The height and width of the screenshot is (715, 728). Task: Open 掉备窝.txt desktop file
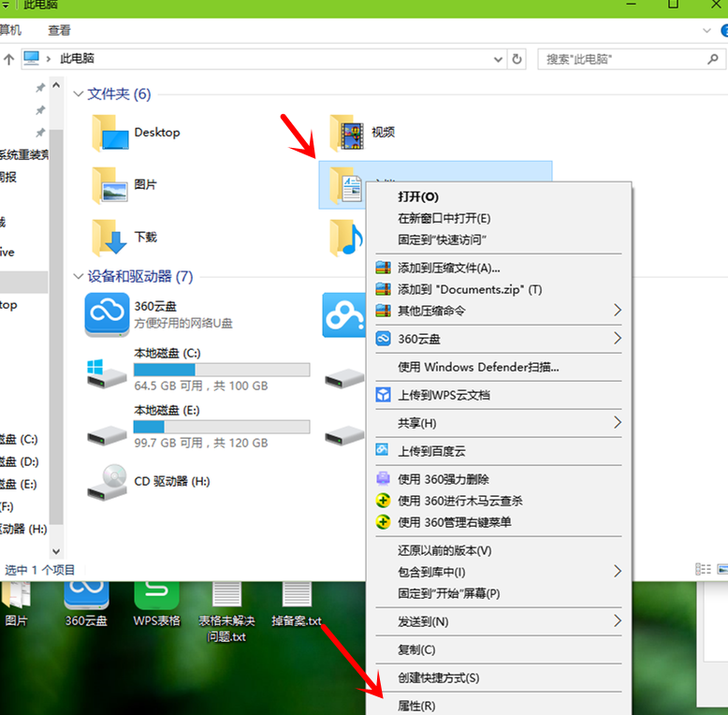click(297, 604)
